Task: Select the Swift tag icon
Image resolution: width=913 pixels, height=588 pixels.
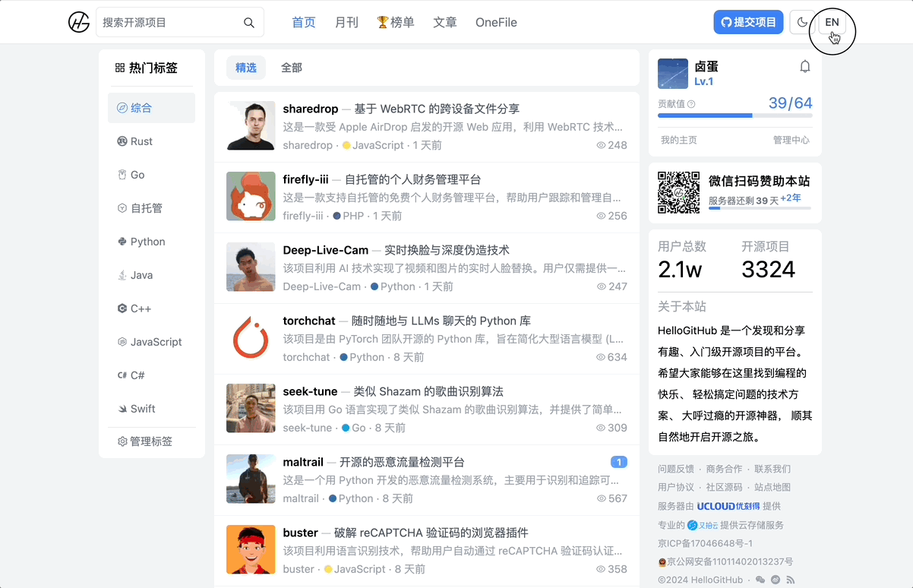Action: pos(122,409)
